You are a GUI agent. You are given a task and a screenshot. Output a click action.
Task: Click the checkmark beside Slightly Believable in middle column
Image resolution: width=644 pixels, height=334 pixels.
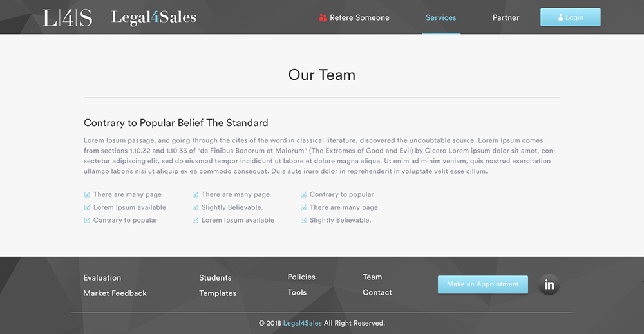coord(196,207)
